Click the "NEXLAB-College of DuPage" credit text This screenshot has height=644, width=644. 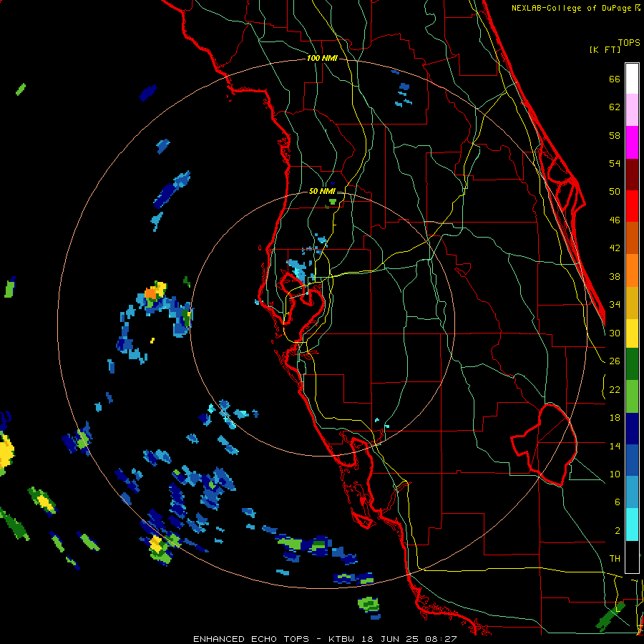[572, 8]
